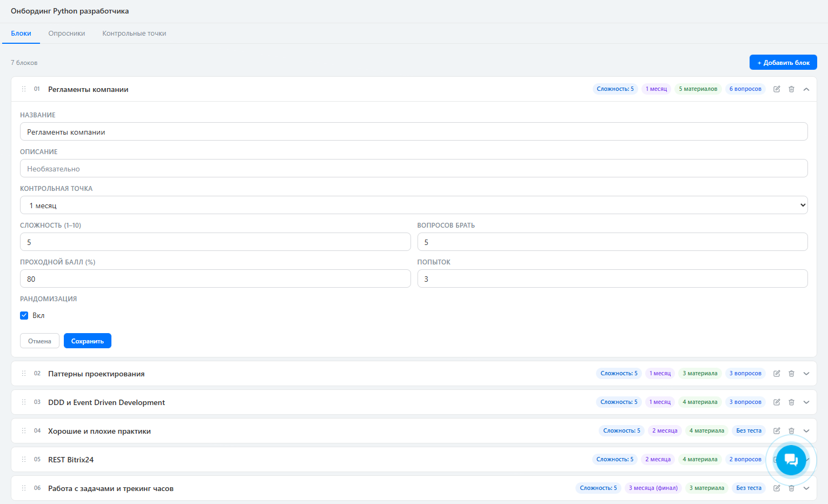The width and height of the screenshot is (828, 504).
Task: Open the chat support widget
Action: (x=791, y=460)
